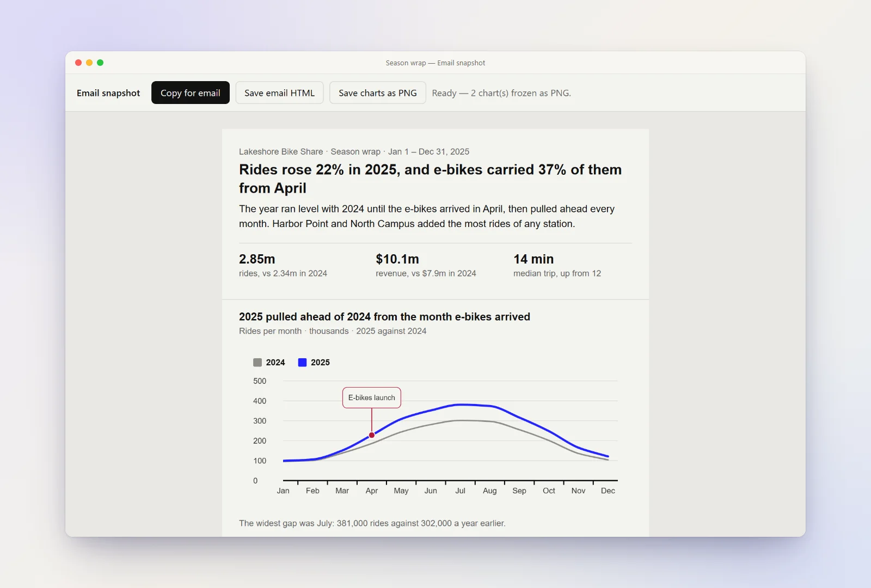The width and height of the screenshot is (871, 588).
Task: Click the 'Oct' x-axis label
Action: click(549, 491)
